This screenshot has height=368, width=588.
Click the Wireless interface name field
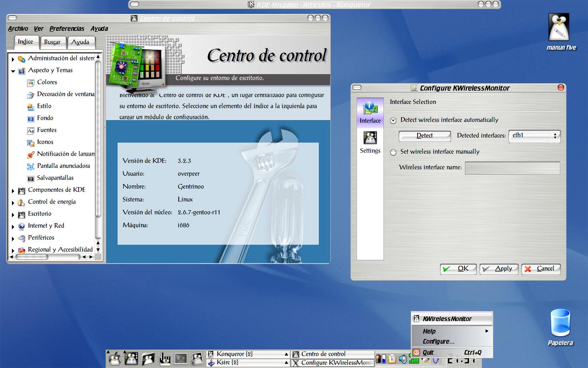coord(513,168)
